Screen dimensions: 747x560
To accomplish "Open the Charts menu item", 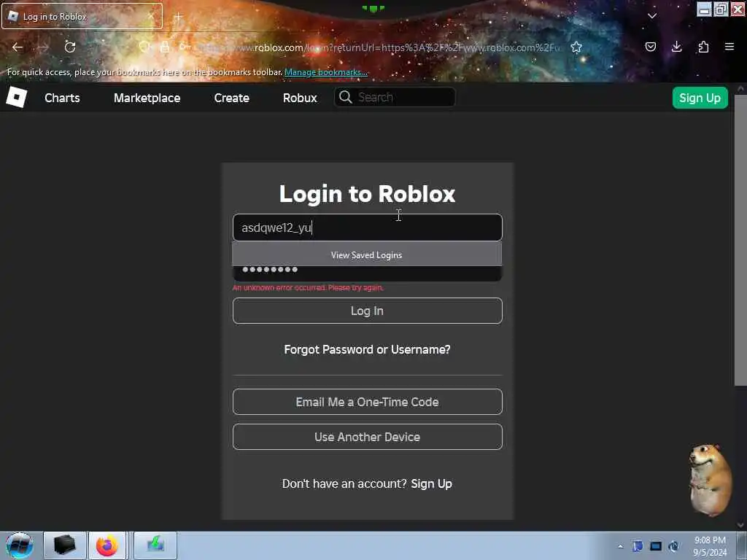I will coord(62,98).
